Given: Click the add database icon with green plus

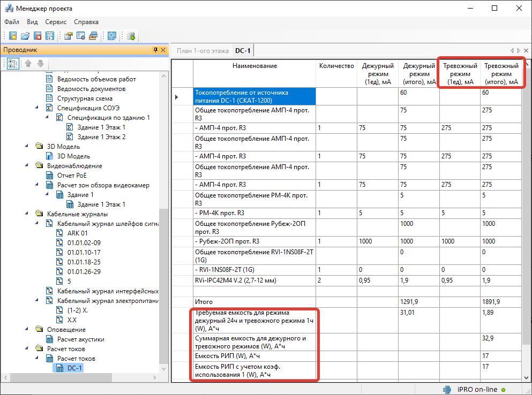Looking at the screenshot, I should click(x=131, y=36).
